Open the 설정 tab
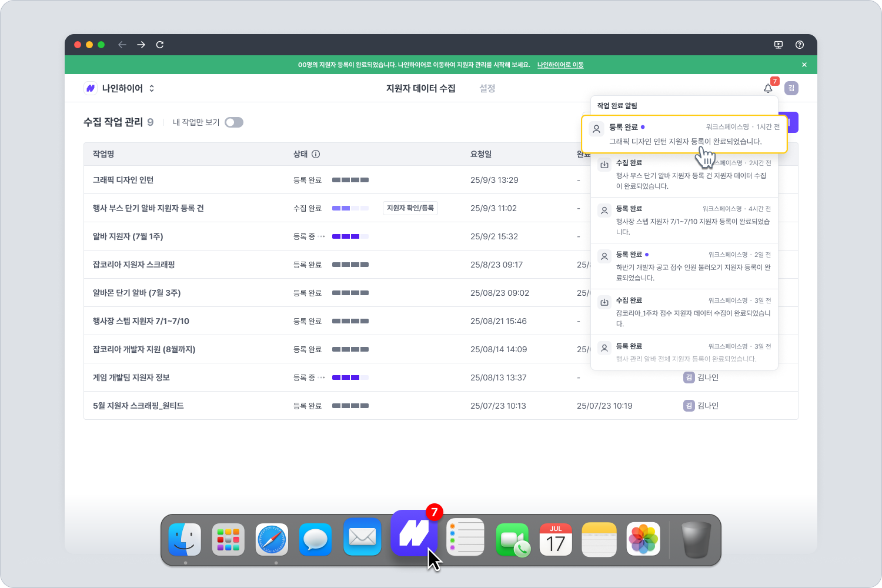Viewport: 882px width, 588px height. pos(487,88)
